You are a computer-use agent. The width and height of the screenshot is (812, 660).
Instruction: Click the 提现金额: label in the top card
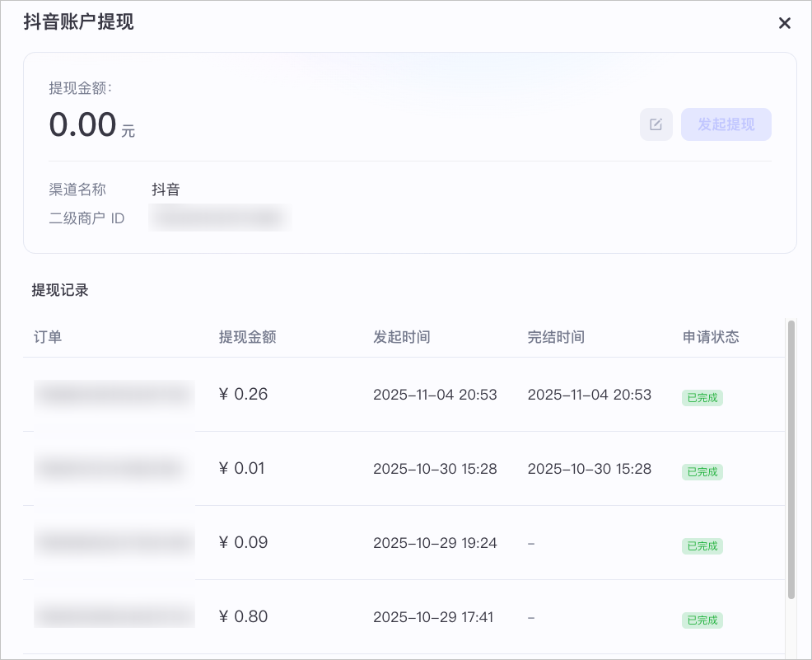(x=80, y=88)
